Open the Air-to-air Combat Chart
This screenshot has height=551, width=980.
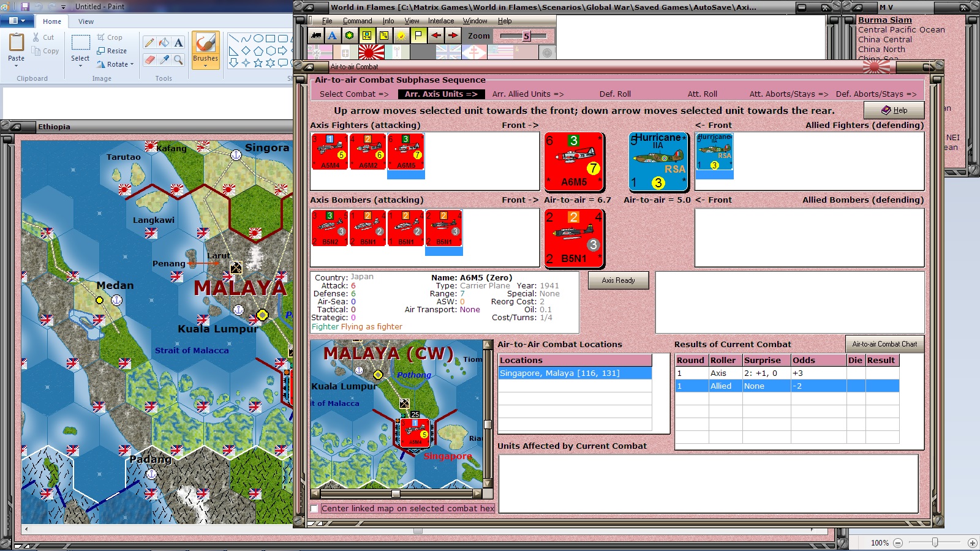(884, 344)
